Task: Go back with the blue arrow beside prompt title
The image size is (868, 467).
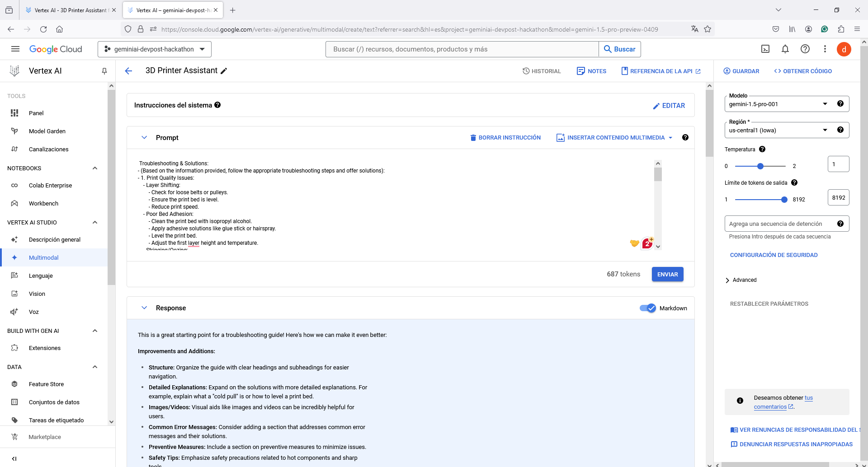Action: point(128,71)
